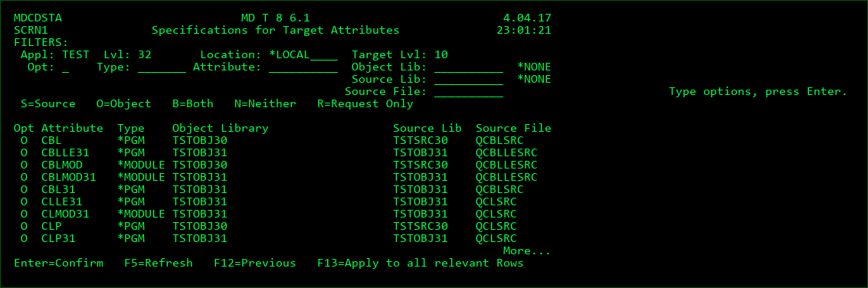Select Opt field for the CBL row
This screenshot has width=868, height=288.
(24, 140)
